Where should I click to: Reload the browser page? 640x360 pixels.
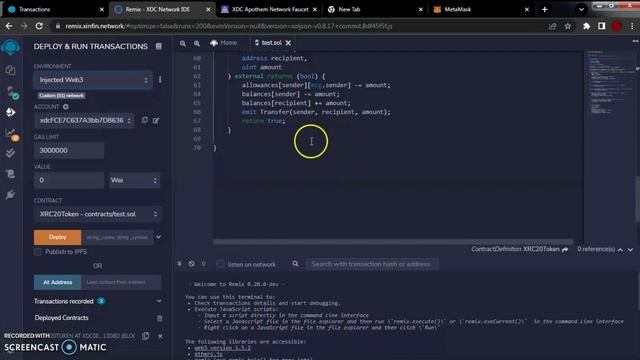pos(39,26)
